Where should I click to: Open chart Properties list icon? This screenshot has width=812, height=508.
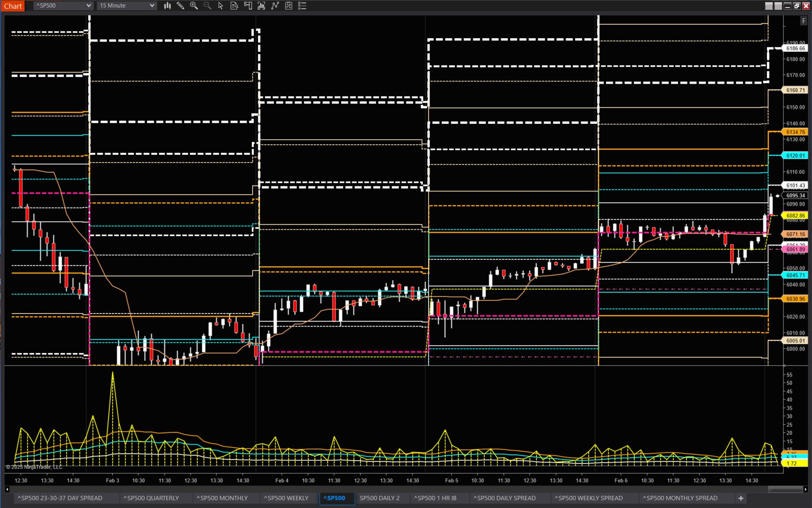tap(302, 6)
